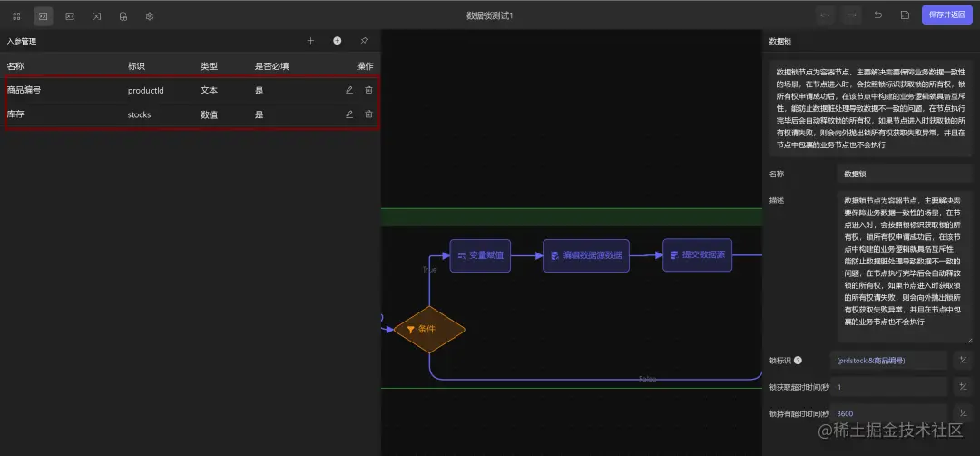Delete the 商品编号 parameter row
Screen dimensions: 980x456
point(368,90)
